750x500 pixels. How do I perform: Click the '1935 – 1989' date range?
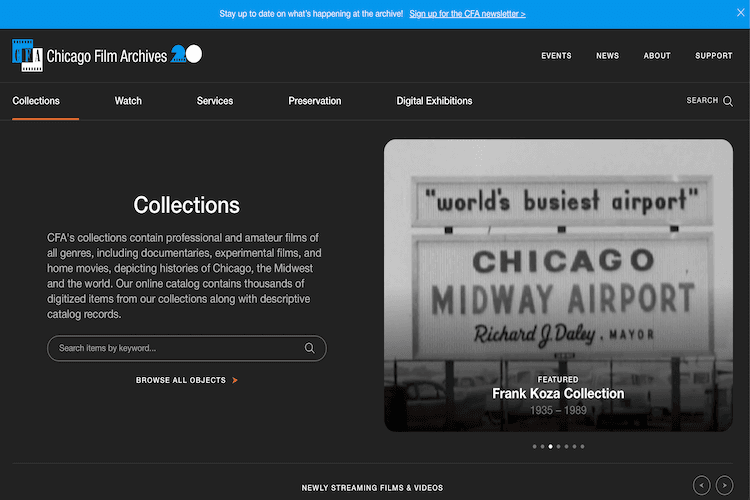coord(558,411)
